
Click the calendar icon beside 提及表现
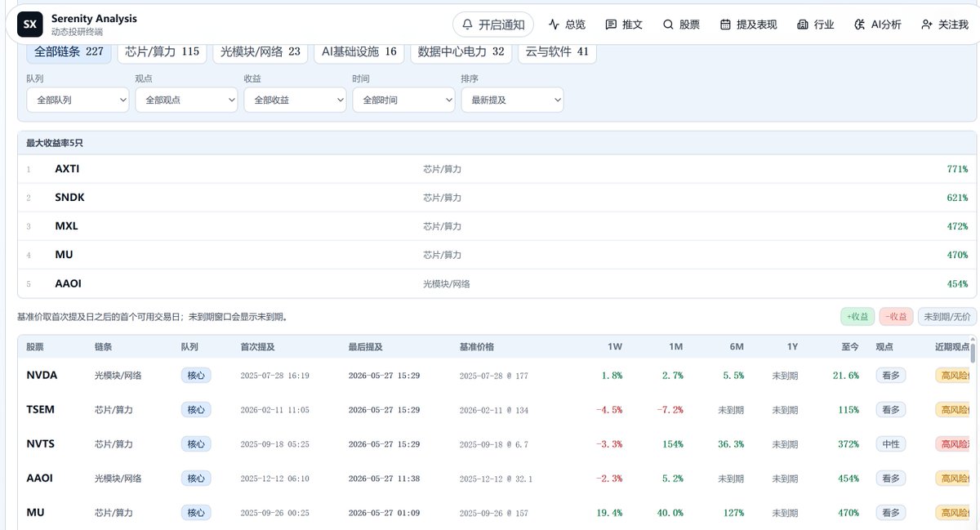tap(725, 24)
